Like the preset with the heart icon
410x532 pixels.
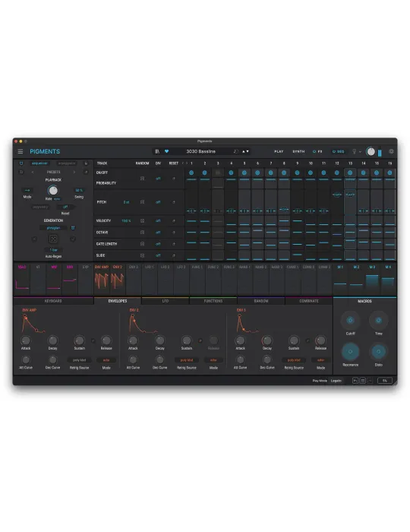click(166, 151)
